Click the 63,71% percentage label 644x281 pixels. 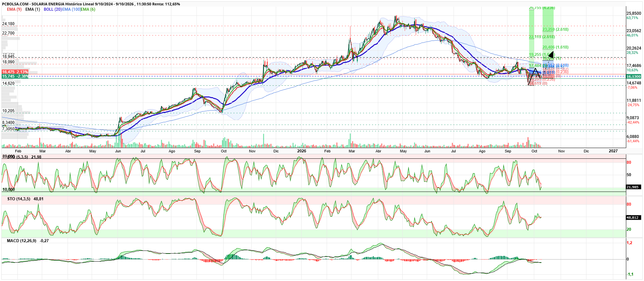(632, 18)
